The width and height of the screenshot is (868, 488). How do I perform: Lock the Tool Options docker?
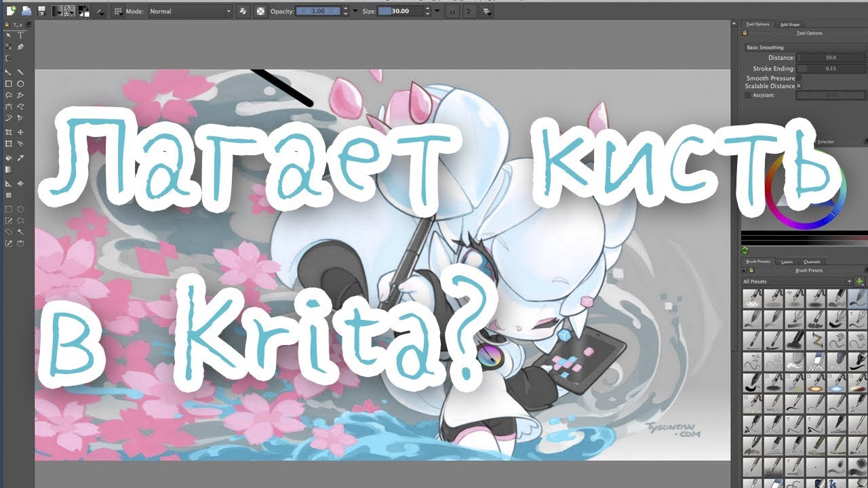[746, 33]
